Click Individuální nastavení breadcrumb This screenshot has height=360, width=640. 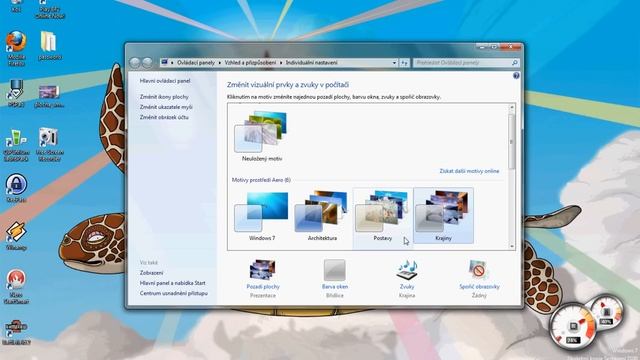311,63
